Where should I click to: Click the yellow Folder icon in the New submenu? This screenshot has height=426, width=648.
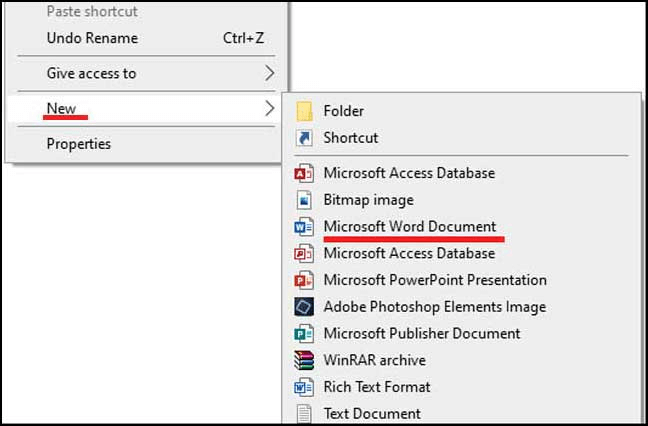304,111
